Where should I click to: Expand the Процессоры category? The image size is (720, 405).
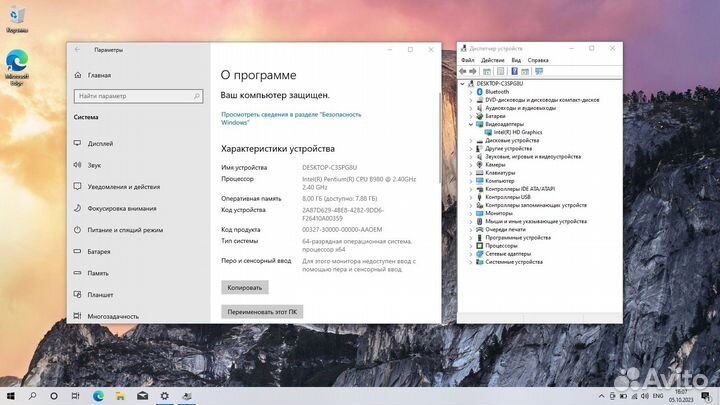click(x=471, y=246)
